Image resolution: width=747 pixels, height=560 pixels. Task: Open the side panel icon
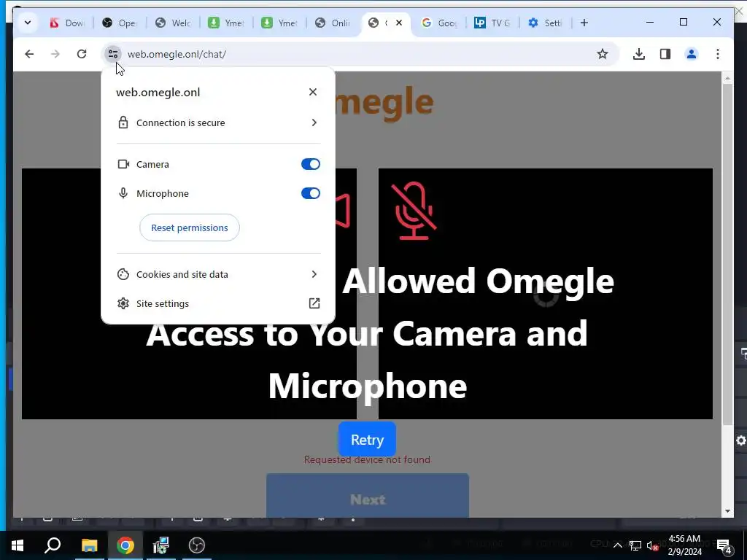pyautogui.click(x=665, y=54)
